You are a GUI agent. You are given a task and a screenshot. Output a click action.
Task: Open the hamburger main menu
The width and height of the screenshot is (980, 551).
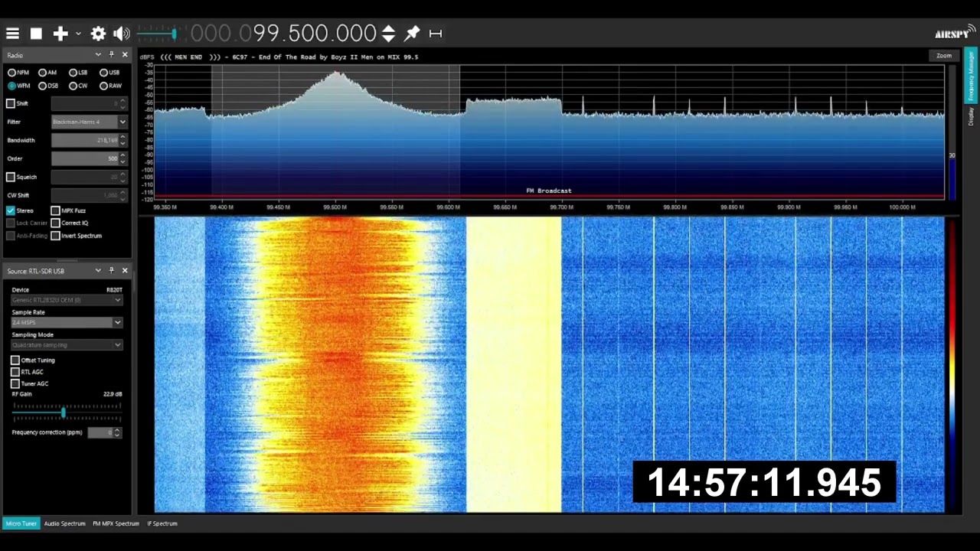pos(12,34)
